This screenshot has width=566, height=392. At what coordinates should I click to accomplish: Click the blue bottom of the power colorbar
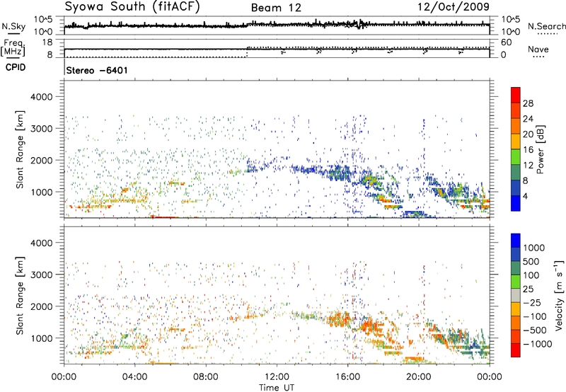[x=516, y=203]
